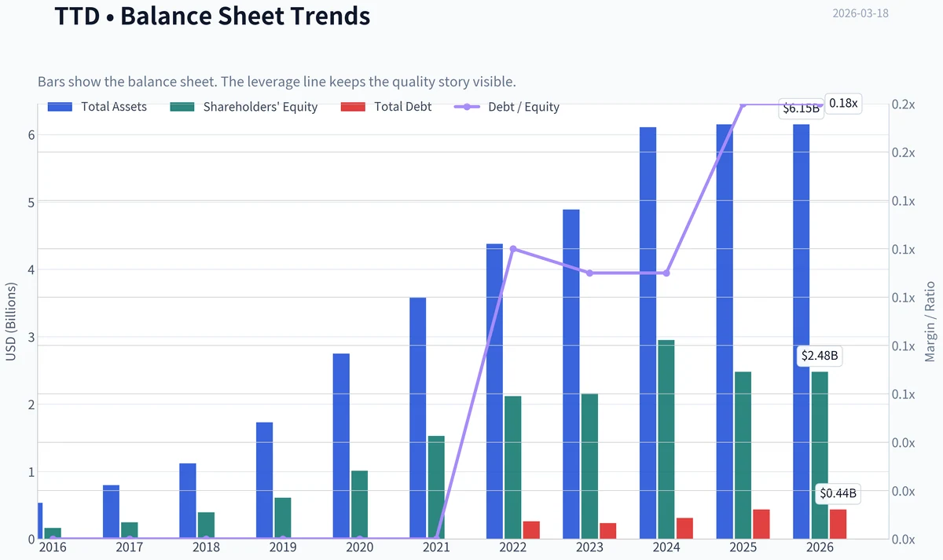Click the 2019 Total Assets bar
This screenshot has height=560, width=943.
[x=264, y=481]
